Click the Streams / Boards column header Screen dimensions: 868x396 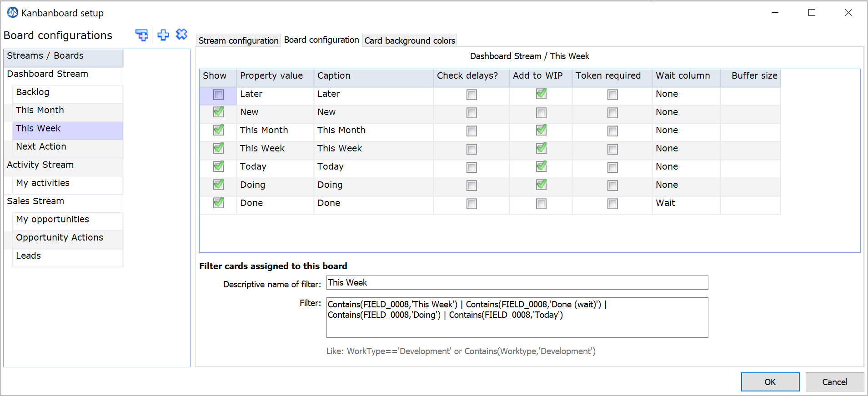pyautogui.click(x=63, y=58)
